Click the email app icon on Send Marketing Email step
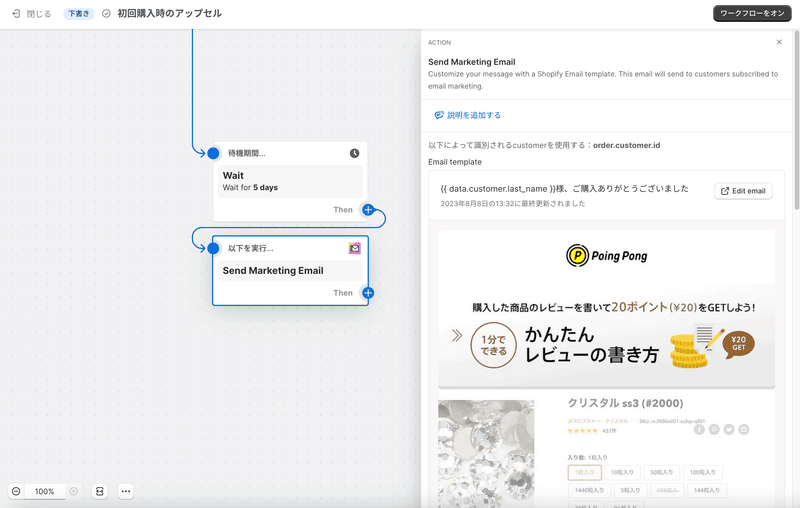The width and height of the screenshot is (800, 508). (x=355, y=248)
